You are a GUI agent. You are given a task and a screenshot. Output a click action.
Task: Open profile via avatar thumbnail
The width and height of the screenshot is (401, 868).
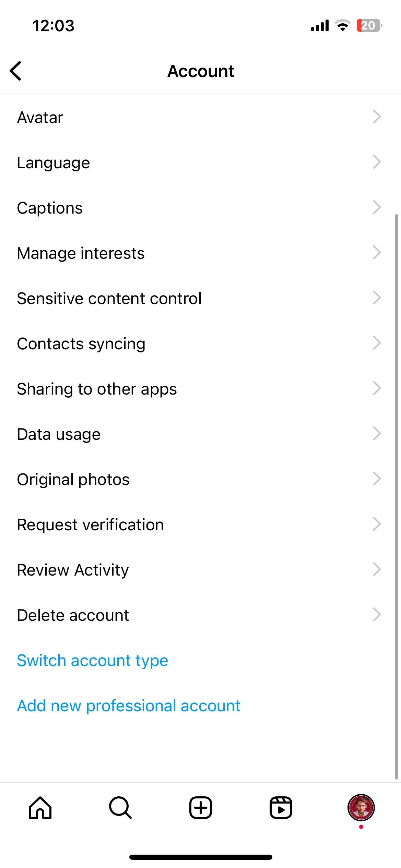pyautogui.click(x=361, y=808)
